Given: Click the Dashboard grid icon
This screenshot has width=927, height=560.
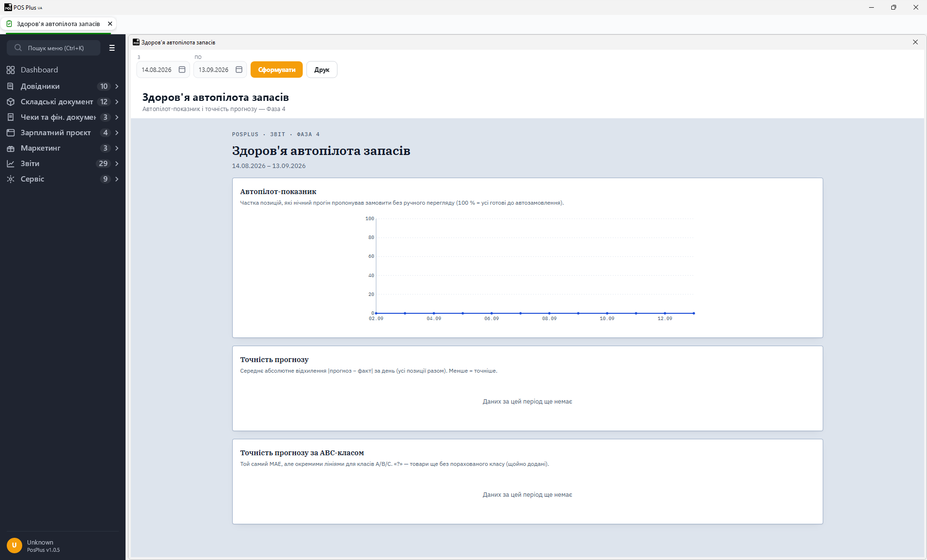Looking at the screenshot, I should (x=11, y=70).
